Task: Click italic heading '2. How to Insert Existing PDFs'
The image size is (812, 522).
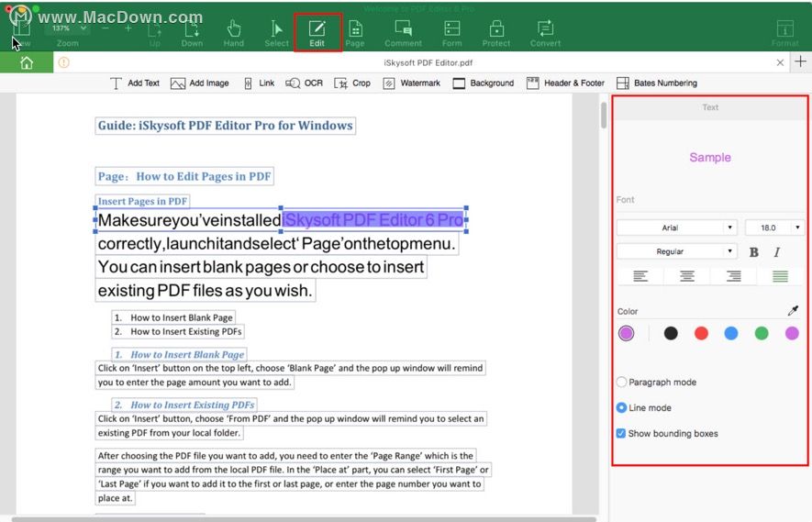Action: click(x=184, y=405)
